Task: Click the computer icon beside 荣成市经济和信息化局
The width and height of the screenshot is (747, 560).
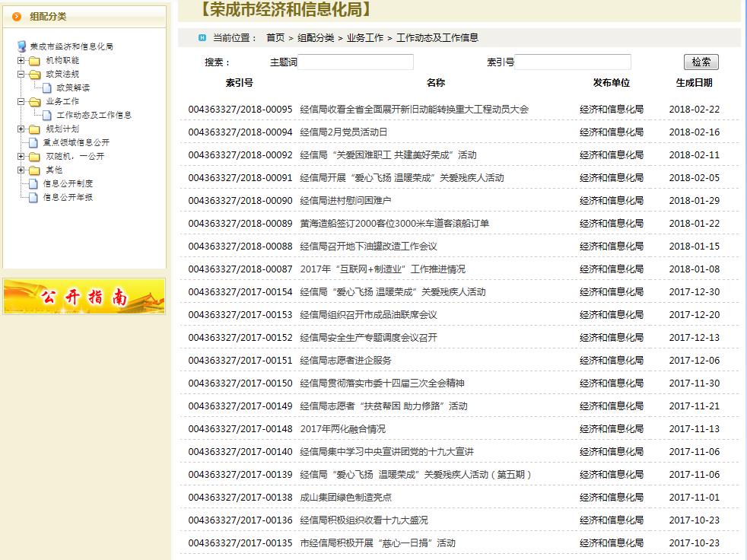Action: (21, 46)
